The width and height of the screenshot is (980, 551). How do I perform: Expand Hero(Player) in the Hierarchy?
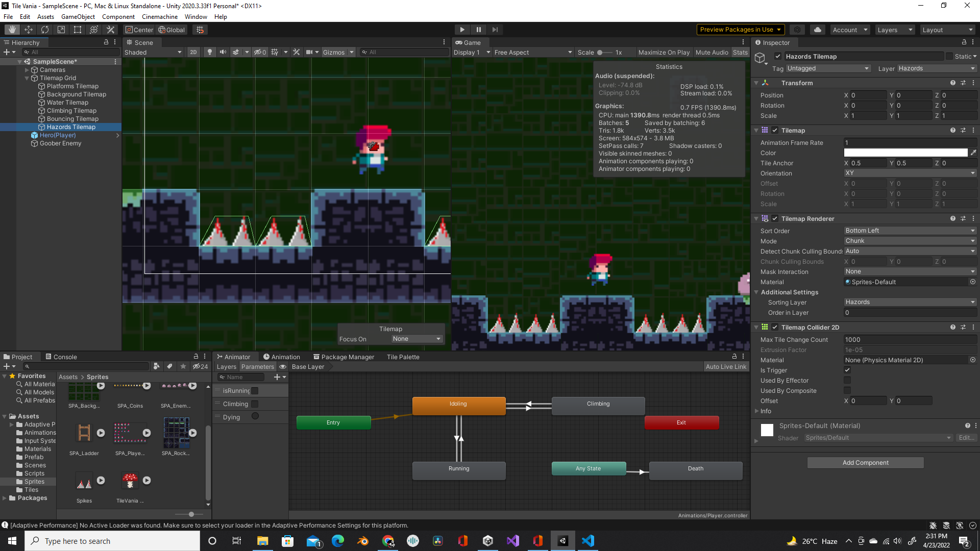point(117,135)
